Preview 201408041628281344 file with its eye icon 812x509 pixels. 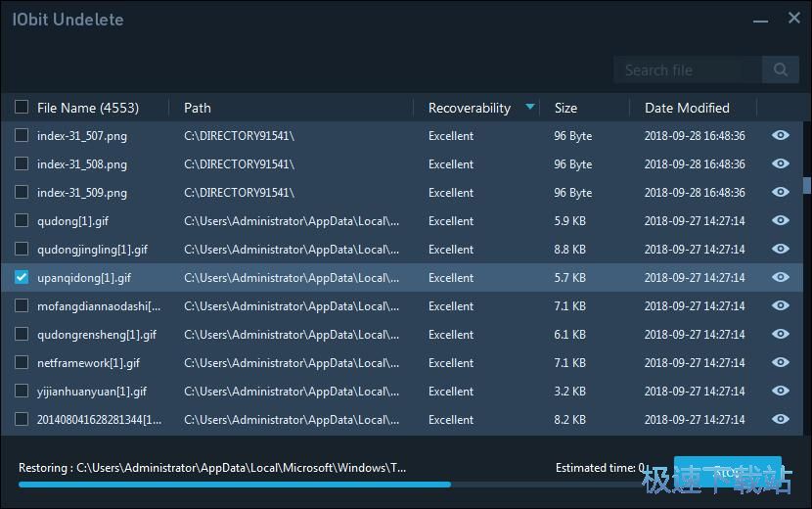tap(781, 419)
